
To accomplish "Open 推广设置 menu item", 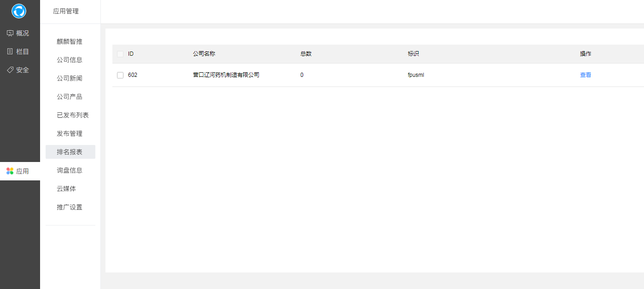I will click(70, 207).
